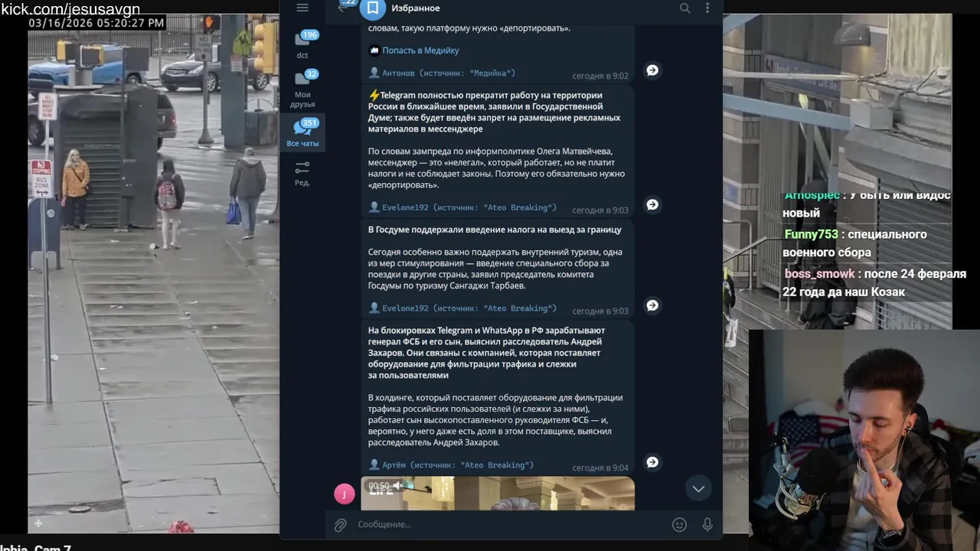Click headline about Telegram ceasing work in Russia
The image size is (980, 551).
pos(494,112)
